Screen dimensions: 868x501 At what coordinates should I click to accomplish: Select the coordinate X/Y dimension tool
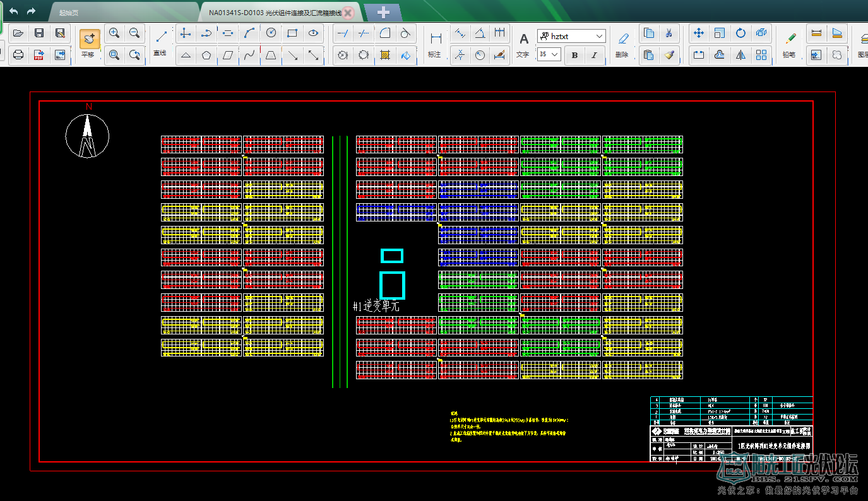point(460,55)
